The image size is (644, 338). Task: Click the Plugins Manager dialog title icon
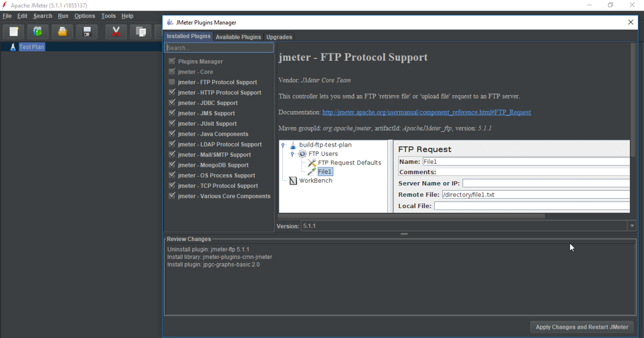[x=170, y=22]
